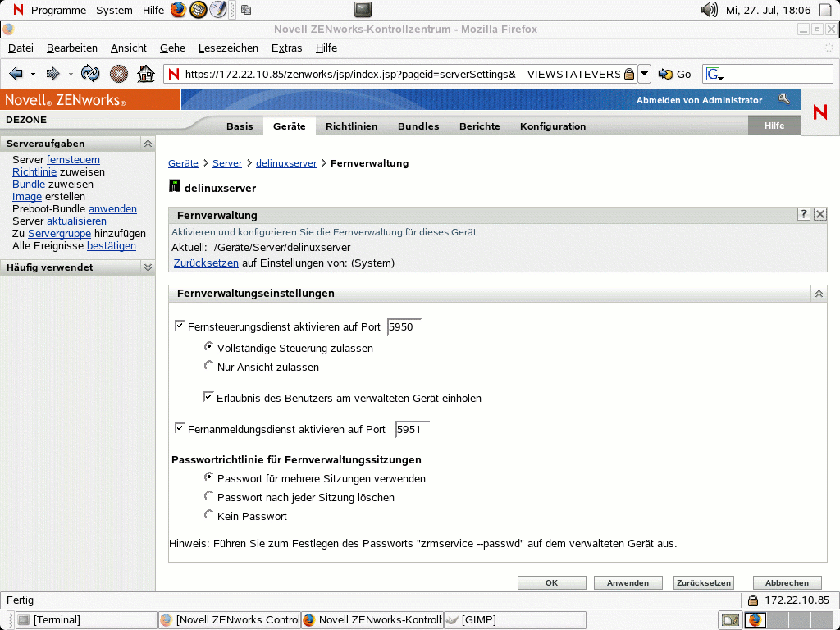The height and width of the screenshot is (630, 840).
Task: Click the Novell N main menu icon
Action: (x=18, y=10)
